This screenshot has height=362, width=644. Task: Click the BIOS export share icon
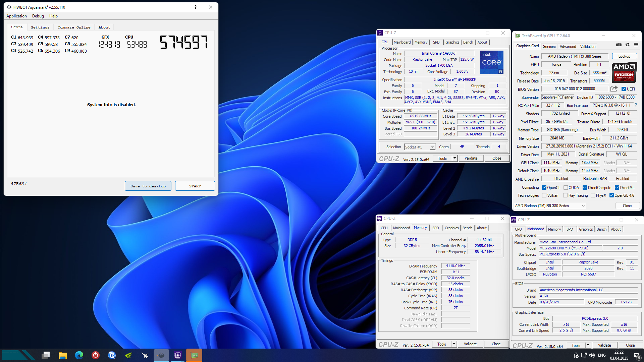(x=614, y=89)
